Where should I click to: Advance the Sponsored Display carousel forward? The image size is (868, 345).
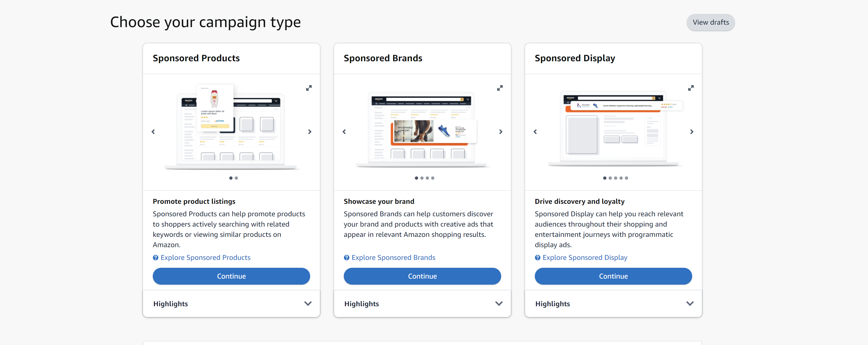point(692,132)
